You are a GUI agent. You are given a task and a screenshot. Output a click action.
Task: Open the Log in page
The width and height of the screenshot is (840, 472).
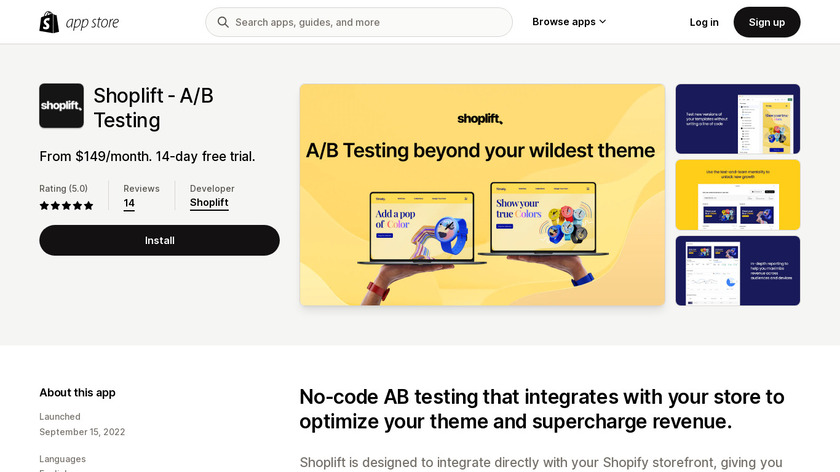704,22
